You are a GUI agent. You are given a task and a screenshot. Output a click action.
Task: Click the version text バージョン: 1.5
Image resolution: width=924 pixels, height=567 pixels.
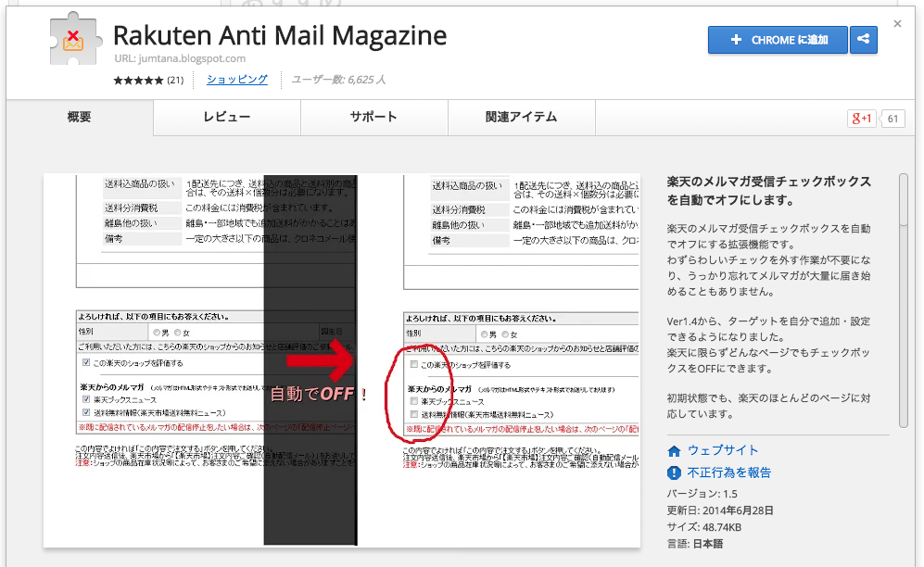point(702,494)
